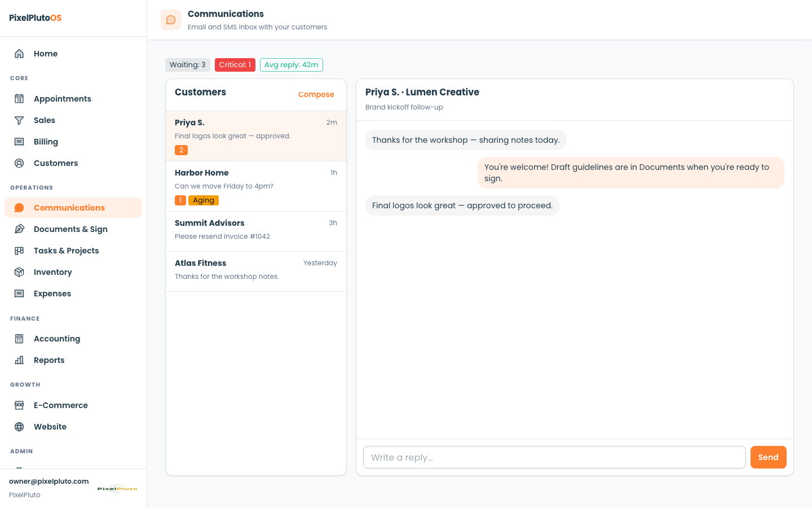Viewport: 812px width, 508px height.
Task: Click the Compose button
Action: pyautogui.click(x=316, y=94)
